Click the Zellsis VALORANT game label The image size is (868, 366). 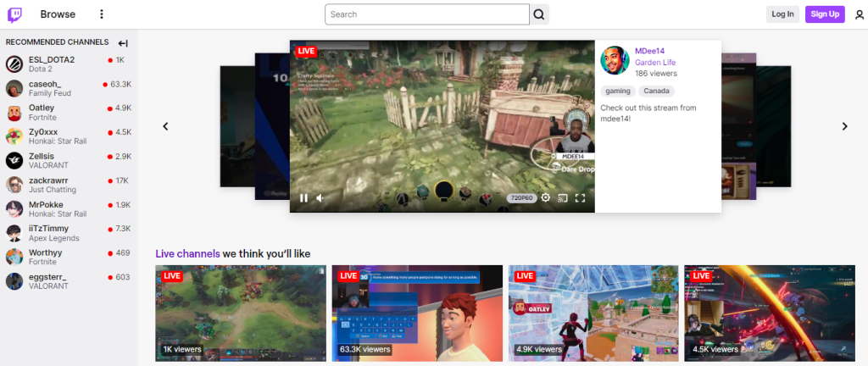tap(48, 165)
